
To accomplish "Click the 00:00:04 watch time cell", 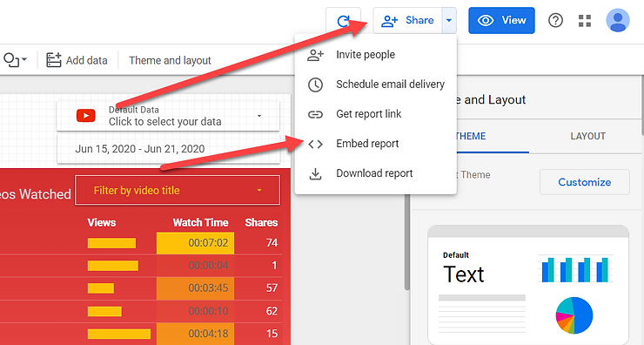I will point(195,266).
